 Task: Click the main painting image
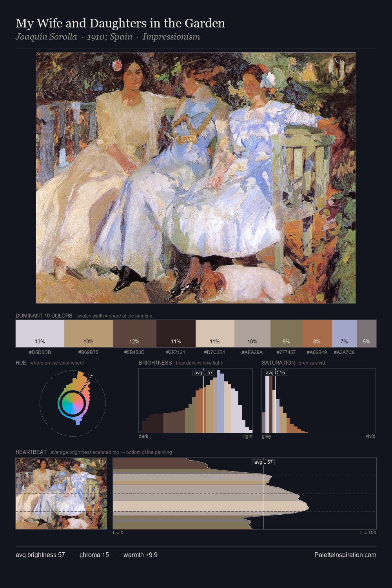[196, 178]
